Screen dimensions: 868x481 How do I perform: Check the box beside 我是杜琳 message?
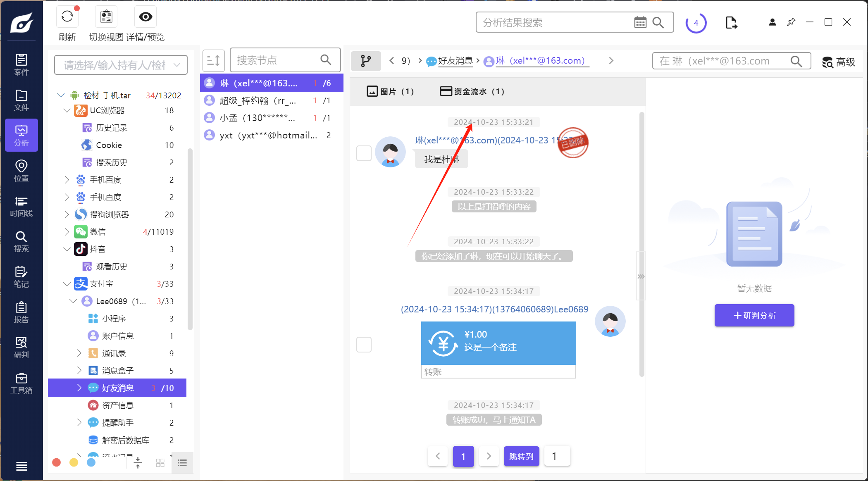pos(364,153)
